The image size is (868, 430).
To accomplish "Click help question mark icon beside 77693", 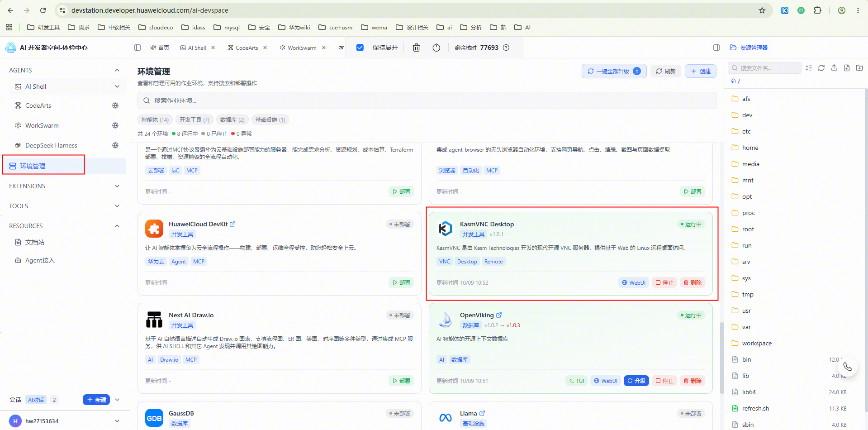I will (506, 48).
